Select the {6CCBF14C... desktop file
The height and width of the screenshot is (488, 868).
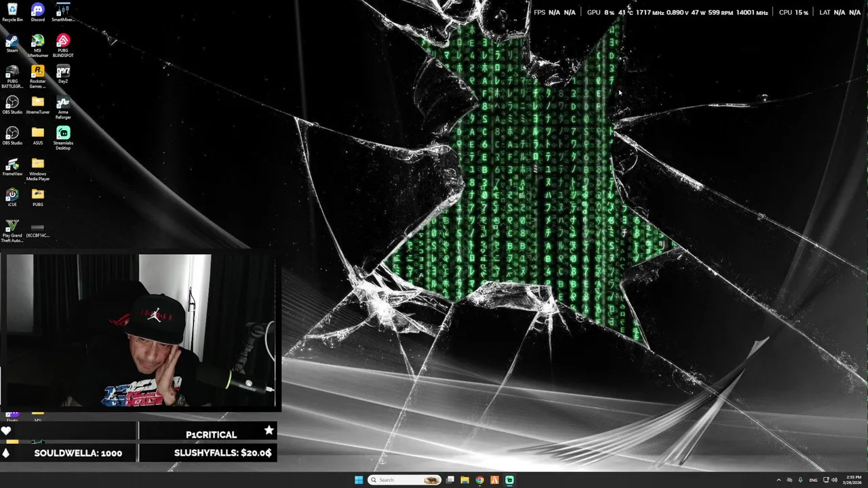[x=38, y=230]
